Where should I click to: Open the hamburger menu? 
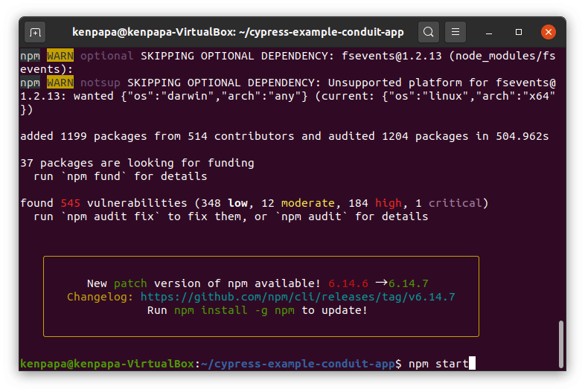tap(455, 32)
